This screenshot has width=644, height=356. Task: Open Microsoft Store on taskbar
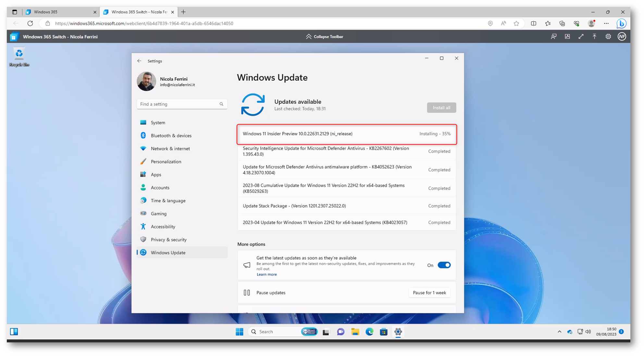click(384, 332)
